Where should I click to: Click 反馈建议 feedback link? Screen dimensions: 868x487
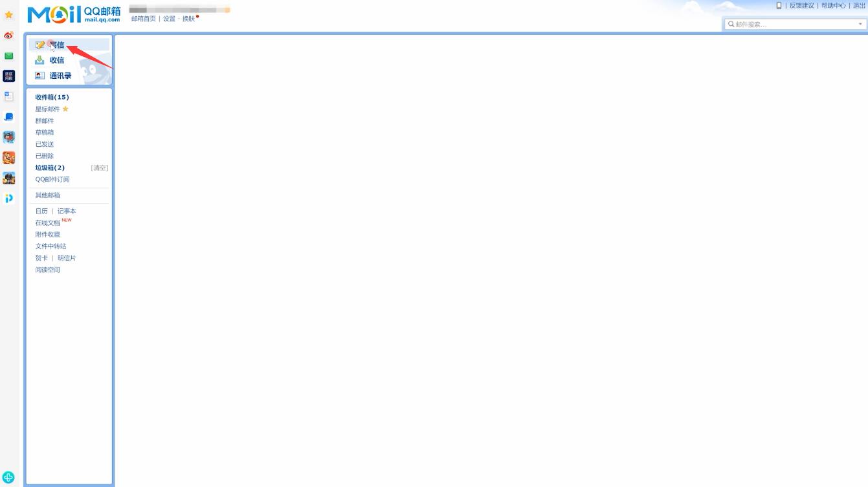801,5
